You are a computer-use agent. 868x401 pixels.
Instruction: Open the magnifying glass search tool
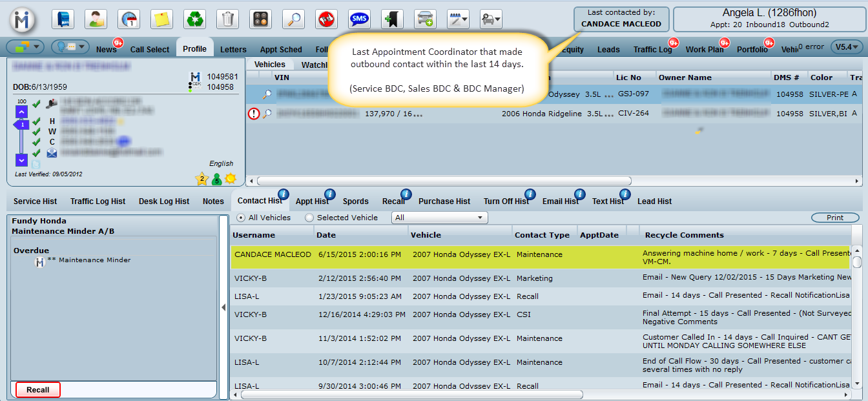[x=293, y=19]
